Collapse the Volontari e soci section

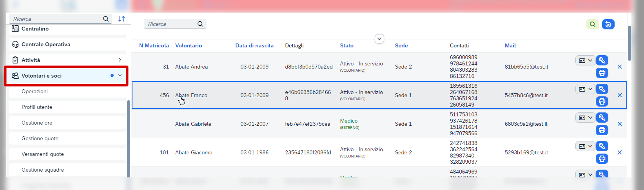pyautogui.click(x=120, y=76)
